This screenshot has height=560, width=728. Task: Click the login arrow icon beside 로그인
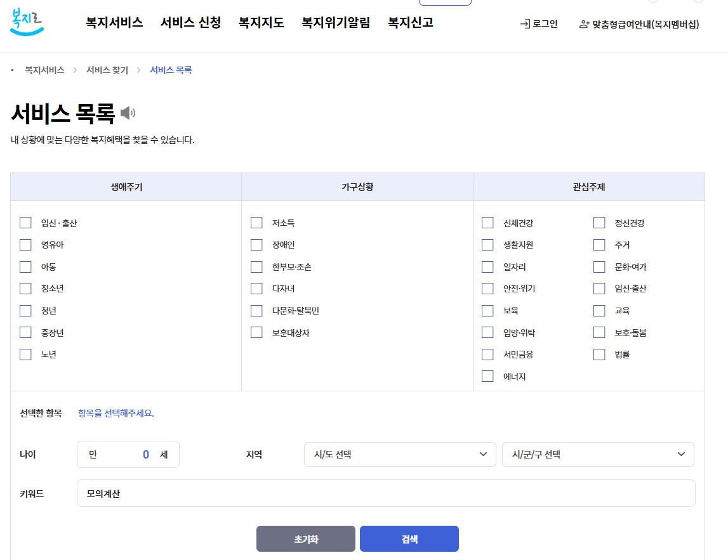coord(526,24)
